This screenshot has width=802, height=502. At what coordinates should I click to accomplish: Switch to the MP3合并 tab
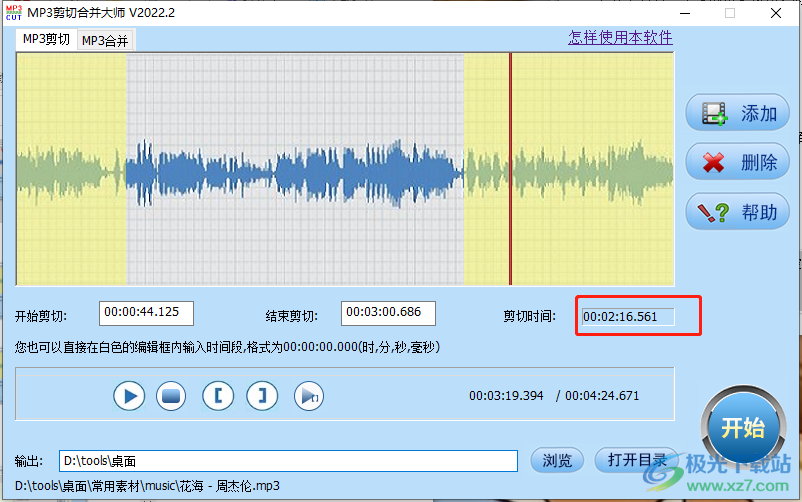(105, 40)
